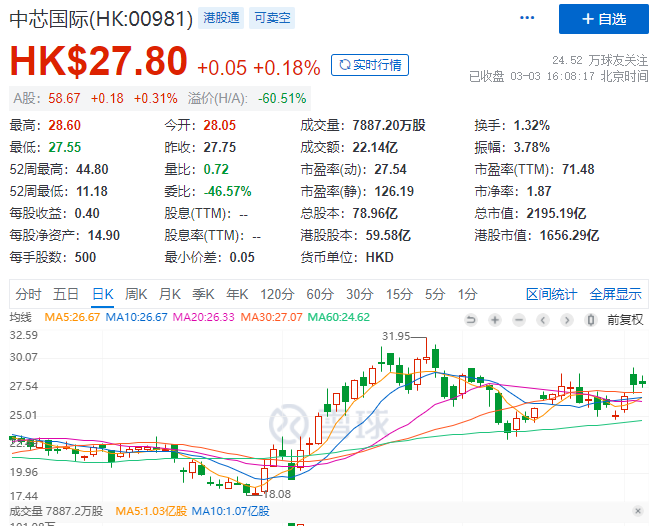Click 全屏显示 to view fullscreen
668x526 pixels.
coord(615,294)
